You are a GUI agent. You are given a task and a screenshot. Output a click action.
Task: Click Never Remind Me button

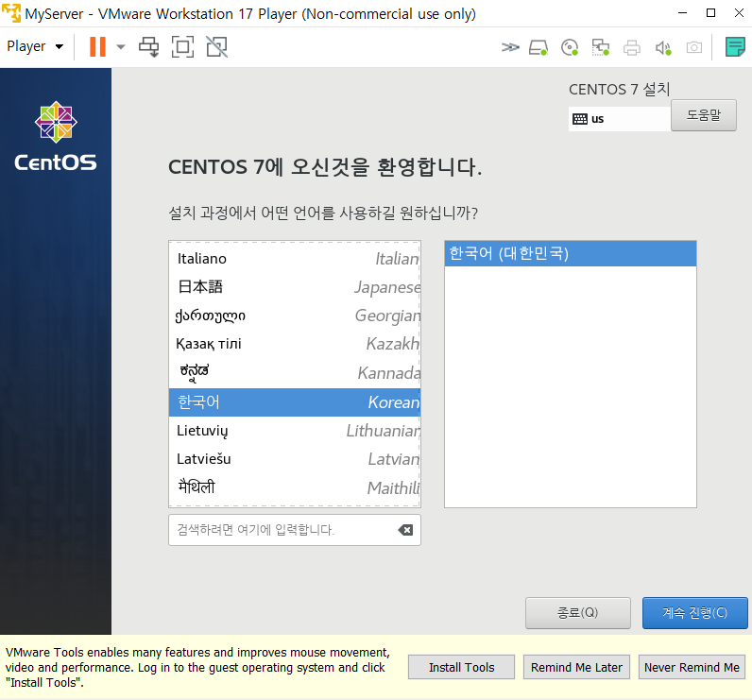(692, 667)
